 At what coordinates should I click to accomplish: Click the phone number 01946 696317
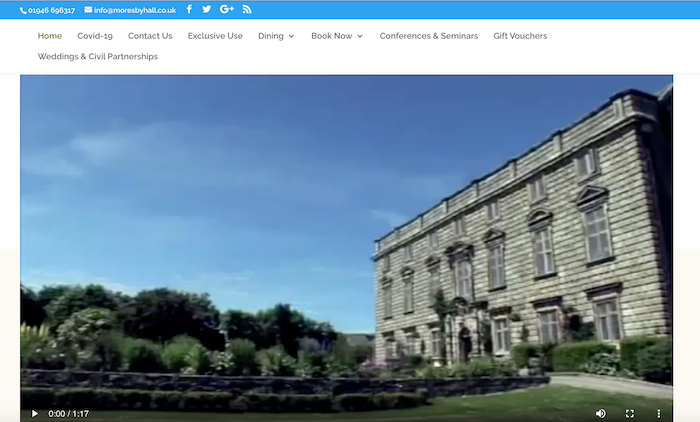pyautogui.click(x=51, y=10)
